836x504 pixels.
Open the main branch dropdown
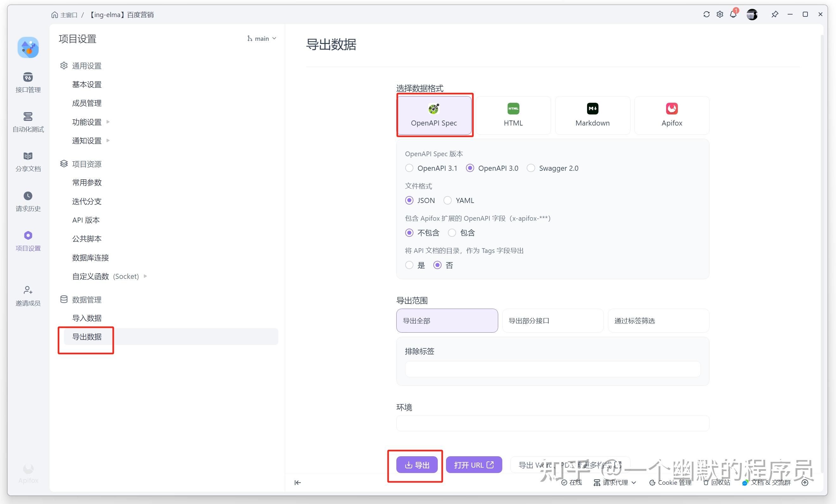tap(262, 38)
